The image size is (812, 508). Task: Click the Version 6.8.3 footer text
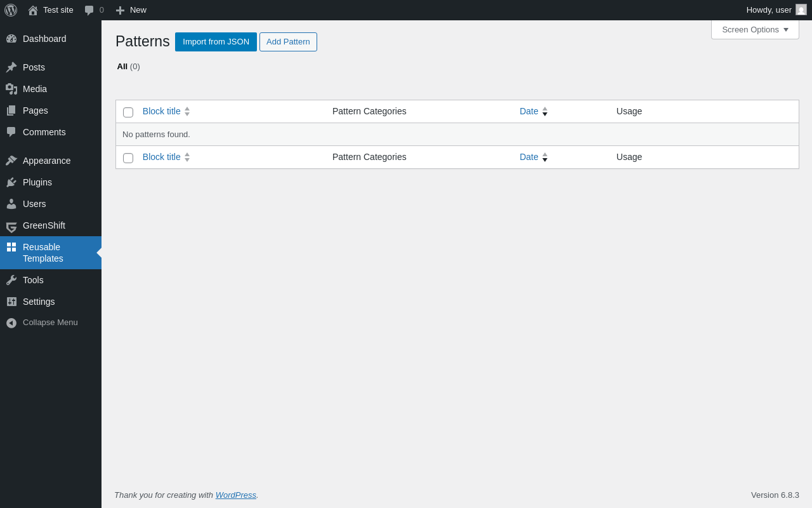pos(775,495)
